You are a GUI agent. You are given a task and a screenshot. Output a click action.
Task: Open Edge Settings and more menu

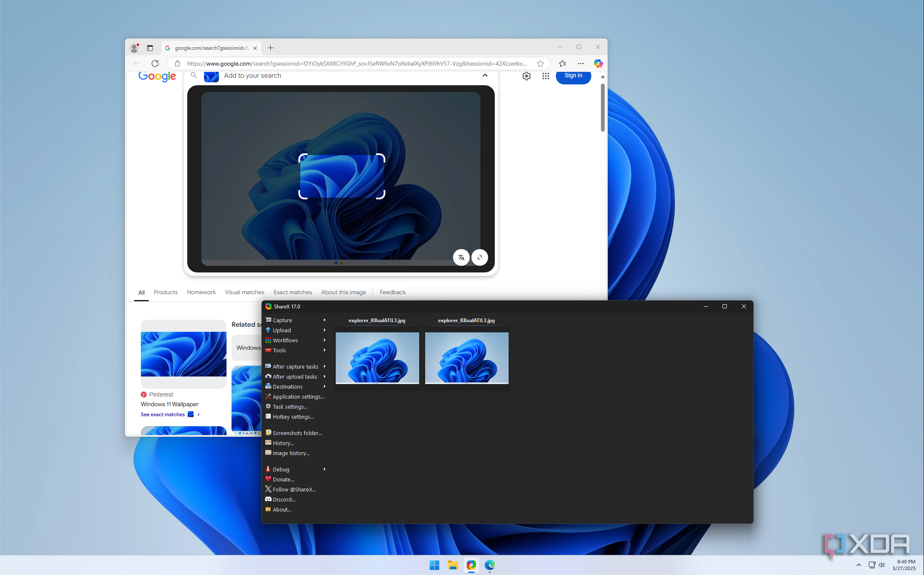click(x=581, y=64)
